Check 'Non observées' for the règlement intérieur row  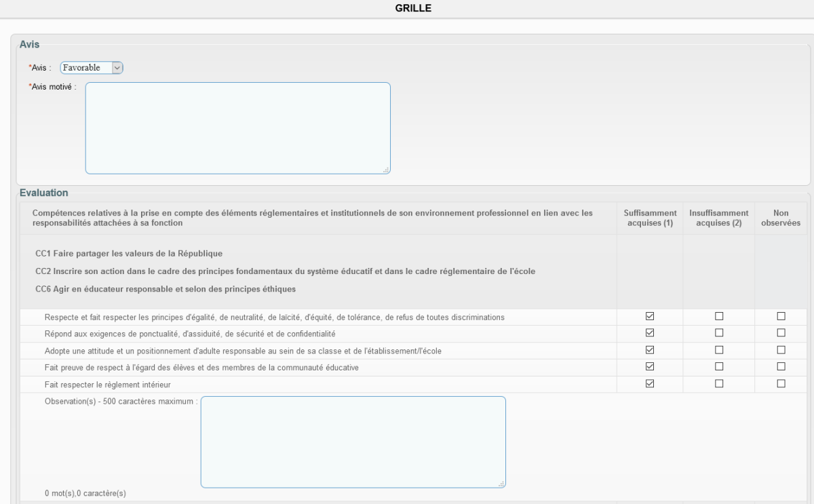[781, 384]
